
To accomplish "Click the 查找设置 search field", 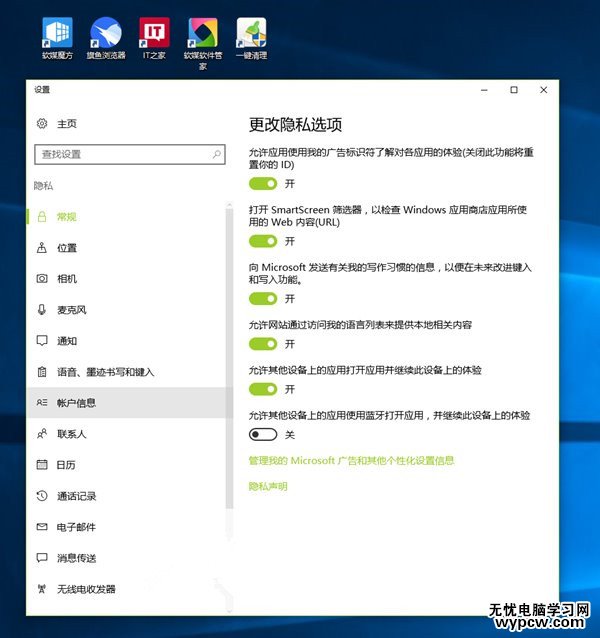I will [130, 154].
